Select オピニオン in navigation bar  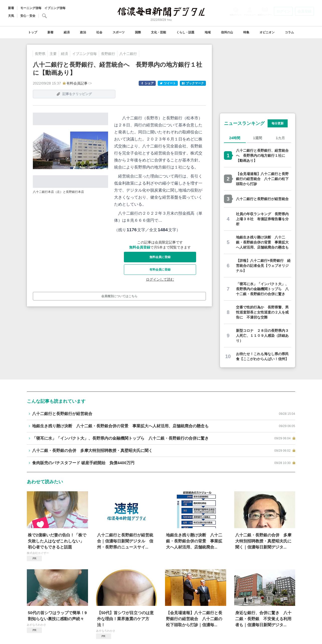[x=267, y=32]
